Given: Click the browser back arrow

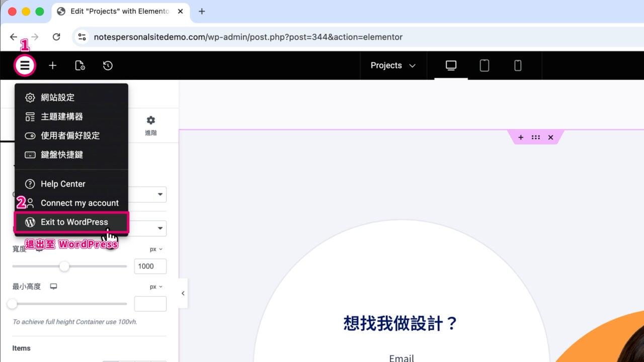Looking at the screenshot, I should 14,37.
